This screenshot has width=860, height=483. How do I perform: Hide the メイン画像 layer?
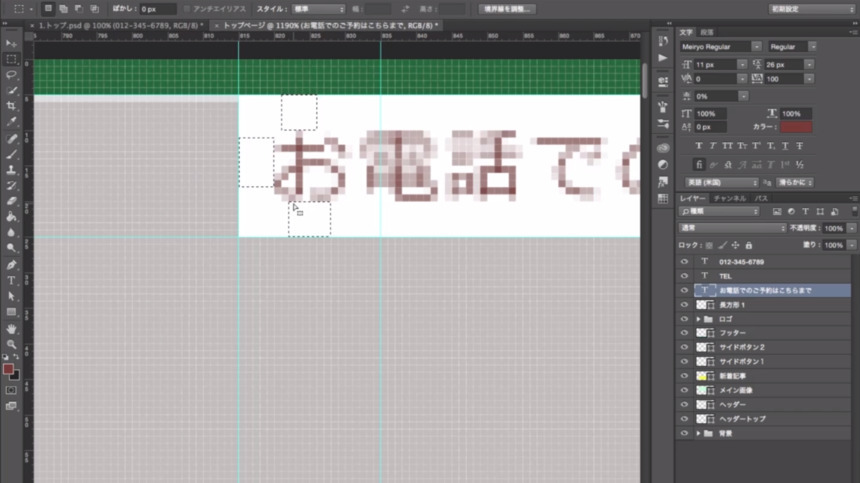[x=684, y=390]
